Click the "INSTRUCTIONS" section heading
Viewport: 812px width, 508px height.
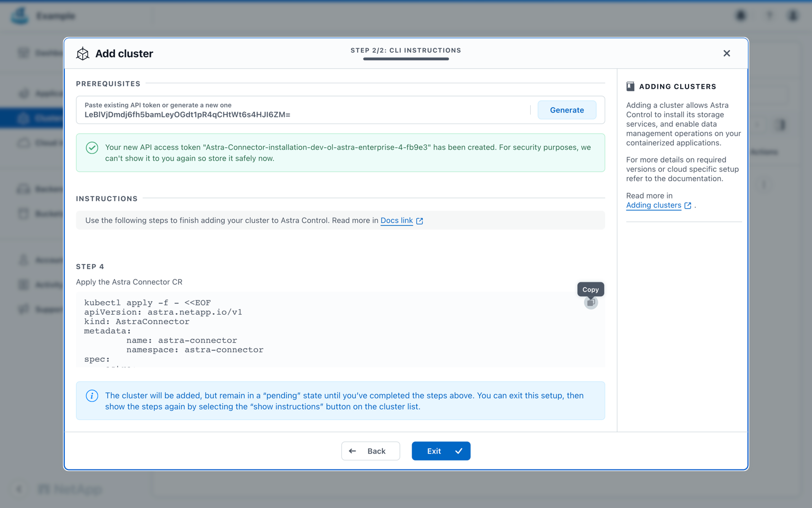coord(107,199)
